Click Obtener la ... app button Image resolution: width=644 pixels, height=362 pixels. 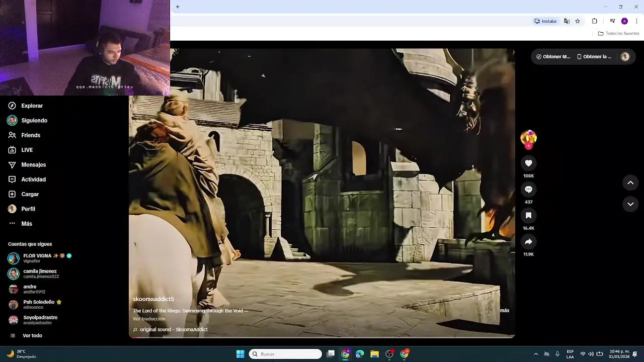click(594, 57)
